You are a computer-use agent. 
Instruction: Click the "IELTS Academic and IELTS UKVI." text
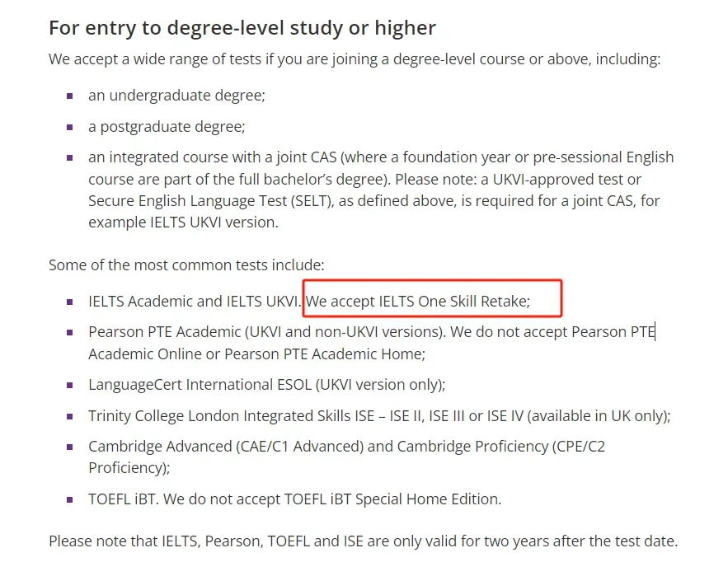[x=195, y=301]
